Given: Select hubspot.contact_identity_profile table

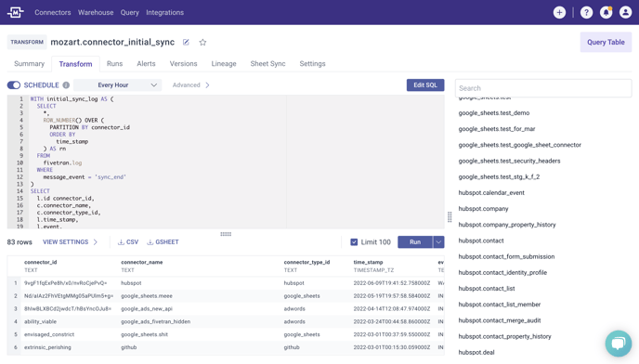Looking at the screenshot, I should point(502,272).
